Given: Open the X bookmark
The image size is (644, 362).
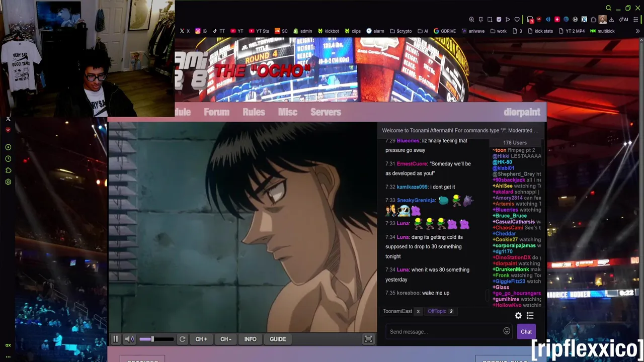Looking at the screenshot, I should tap(185, 31).
